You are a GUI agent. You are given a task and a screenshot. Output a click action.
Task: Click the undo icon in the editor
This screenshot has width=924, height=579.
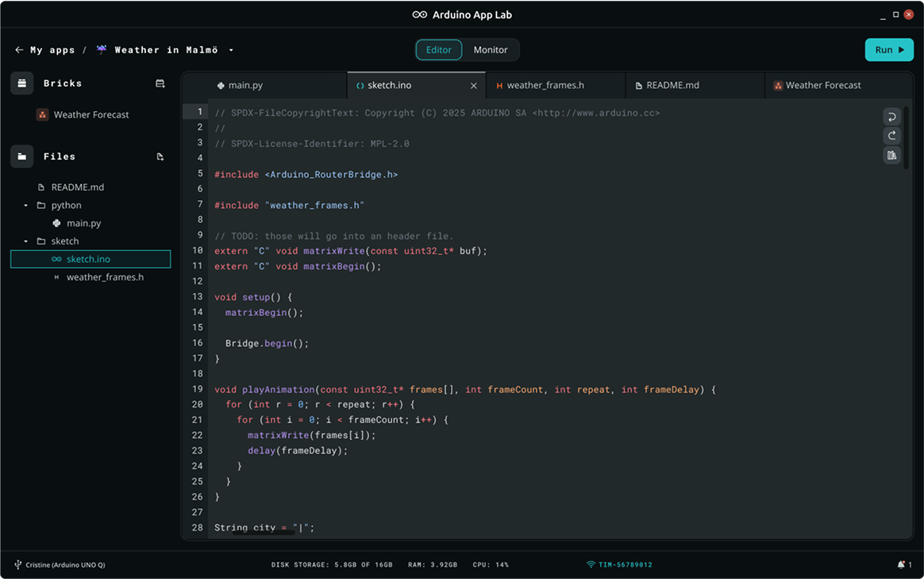pos(891,117)
